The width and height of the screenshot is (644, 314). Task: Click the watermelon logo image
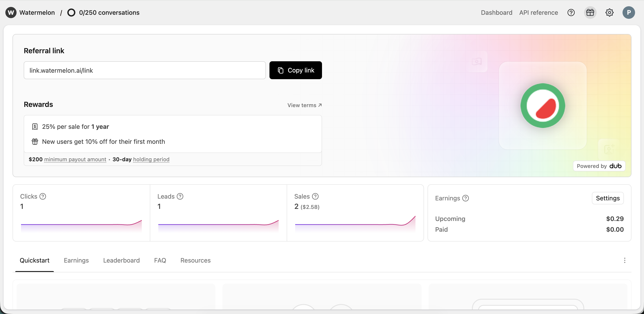click(542, 106)
